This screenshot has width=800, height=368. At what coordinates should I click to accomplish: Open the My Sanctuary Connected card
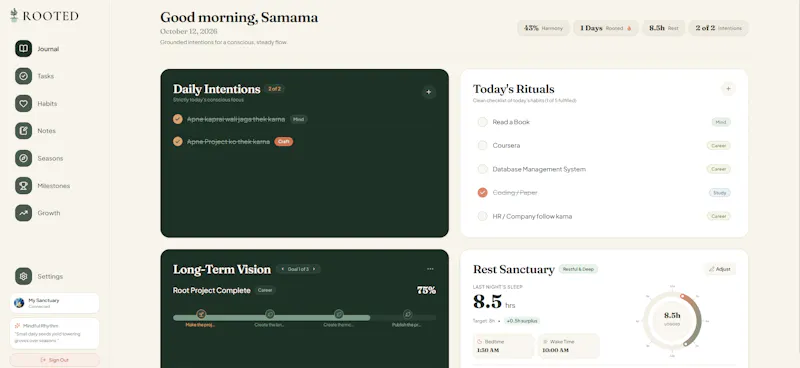[x=55, y=303]
